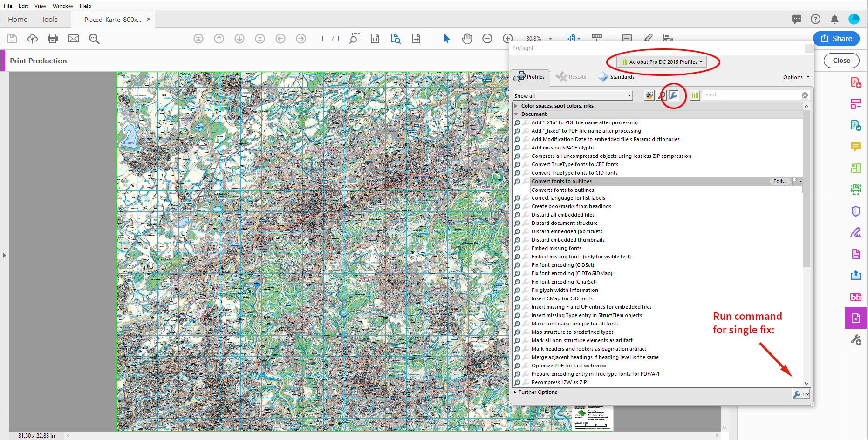Open the Protect shield tool in sidebar
Viewport: 868px width, 440px height.
856,211
